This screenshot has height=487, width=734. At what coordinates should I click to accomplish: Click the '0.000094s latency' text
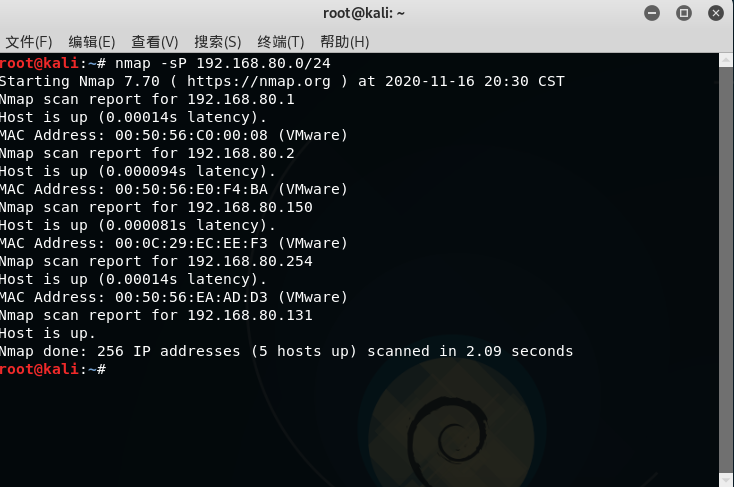pyautogui.click(x=186, y=171)
